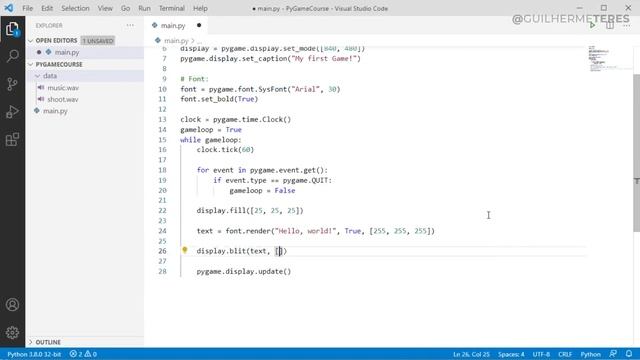The width and height of the screenshot is (640, 360).
Task: Open the Run menu
Action: click(x=144, y=8)
